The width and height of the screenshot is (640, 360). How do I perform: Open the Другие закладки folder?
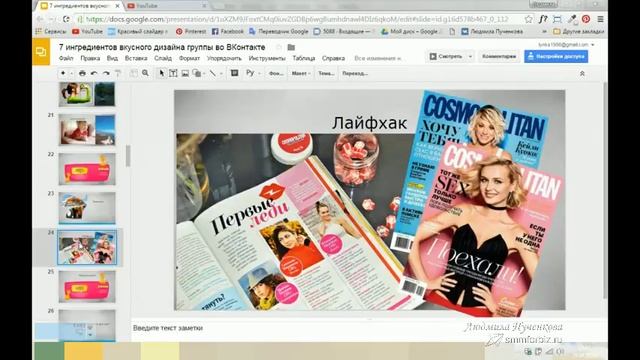click(x=579, y=31)
